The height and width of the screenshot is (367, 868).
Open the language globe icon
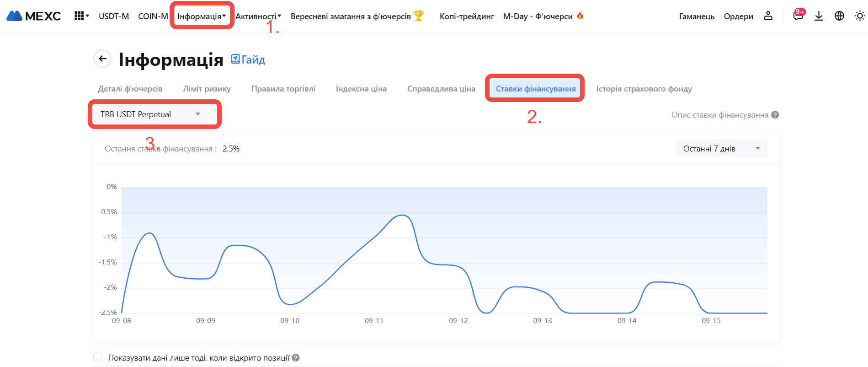pos(839,16)
